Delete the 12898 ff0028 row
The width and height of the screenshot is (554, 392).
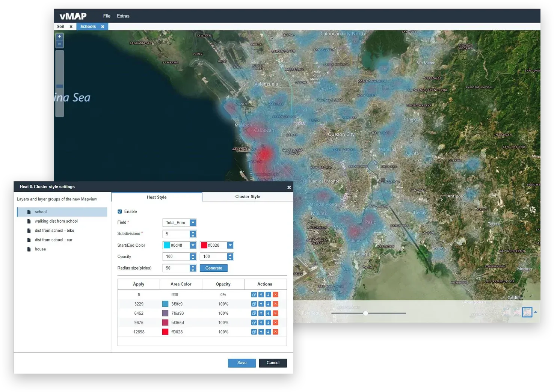pyautogui.click(x=275, y=332)
